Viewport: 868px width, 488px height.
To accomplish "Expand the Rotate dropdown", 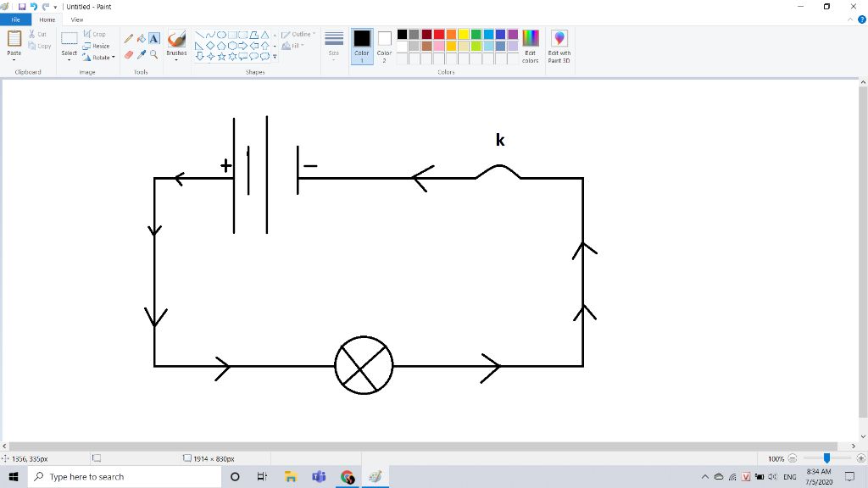I will 113,57.
